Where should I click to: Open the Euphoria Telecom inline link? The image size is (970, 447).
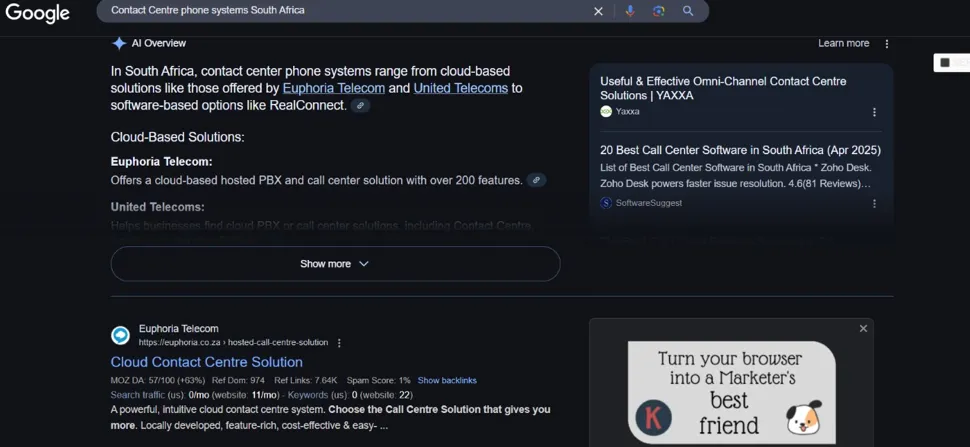pyautogui.click(x=334, y=88)
